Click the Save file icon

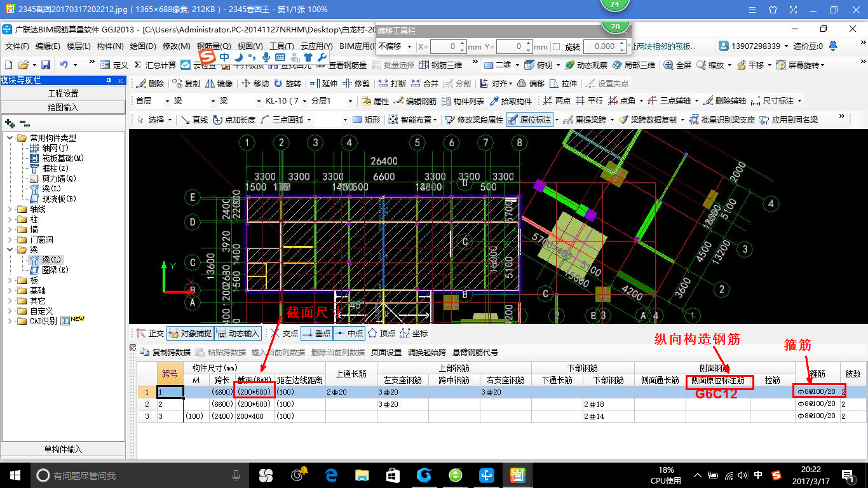(x=46, y=65)
